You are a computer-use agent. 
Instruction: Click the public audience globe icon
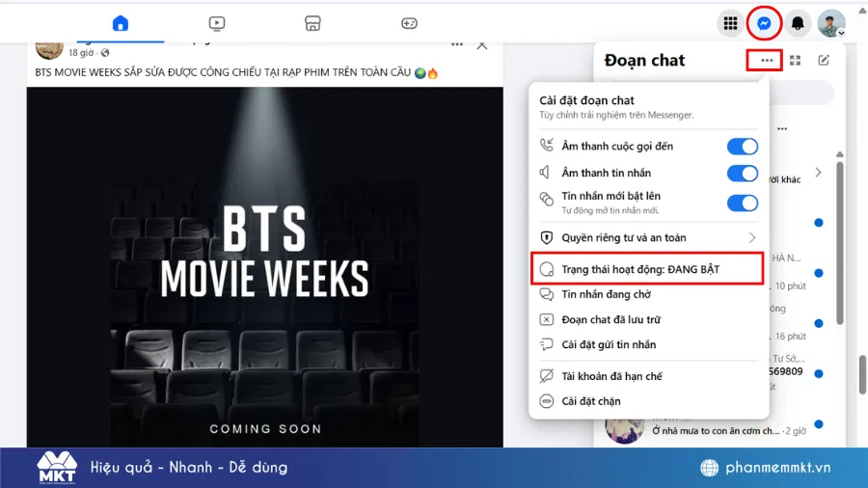[105, 53]
